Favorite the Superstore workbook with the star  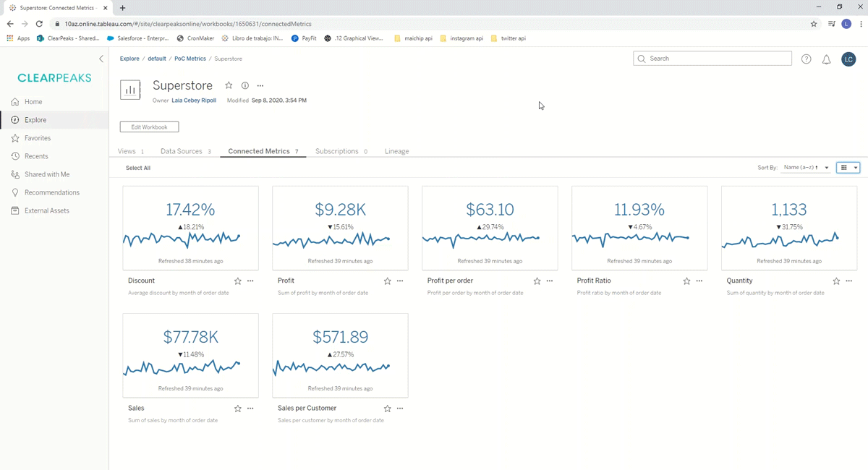click(x=229, y=85)
